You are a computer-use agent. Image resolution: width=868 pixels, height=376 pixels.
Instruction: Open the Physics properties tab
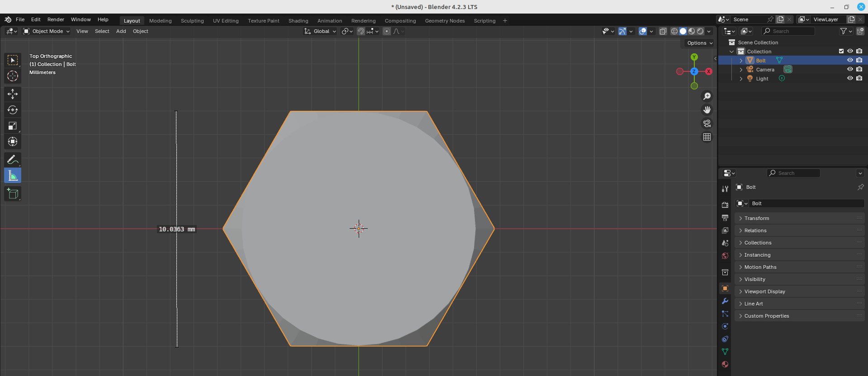click(x=725, y=326)
